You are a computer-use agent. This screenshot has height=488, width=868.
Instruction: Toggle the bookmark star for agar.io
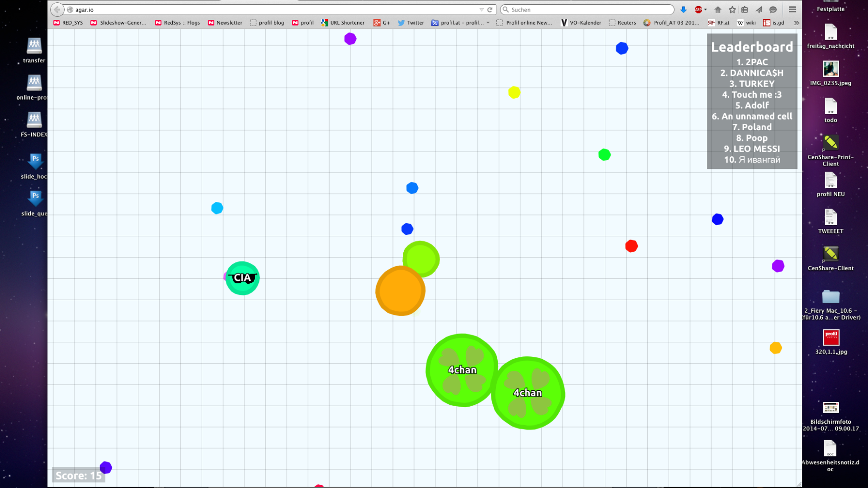point(732,10)
